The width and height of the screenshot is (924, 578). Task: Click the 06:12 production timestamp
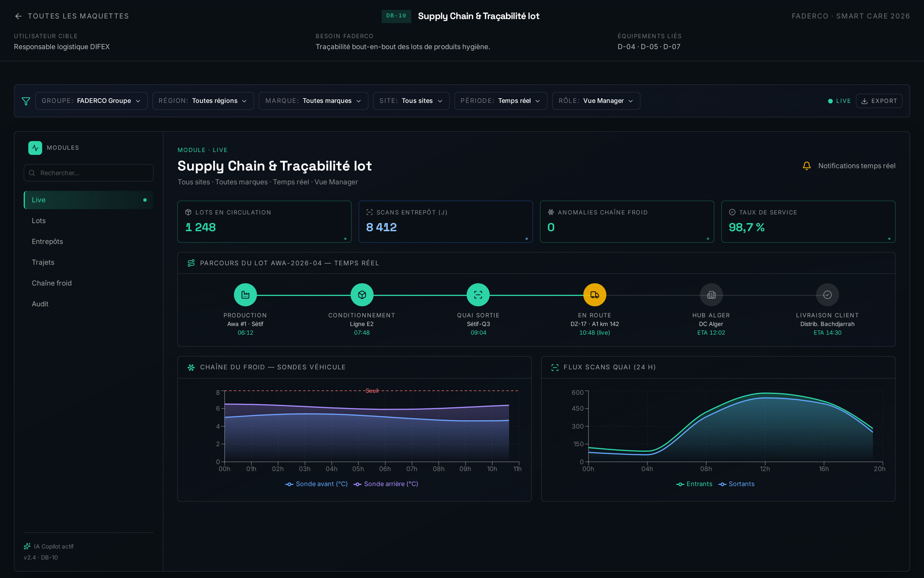(245, 333)
